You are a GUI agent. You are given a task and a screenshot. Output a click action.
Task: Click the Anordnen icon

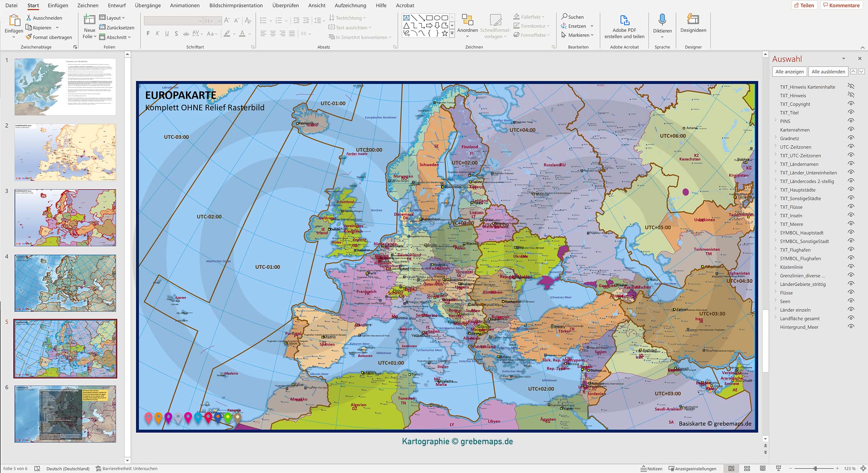(x=468, y=20)
